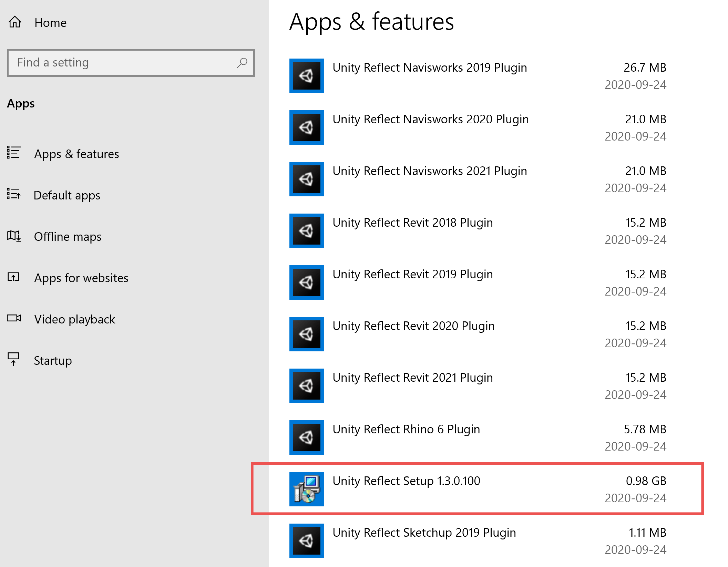
Task: Click the Unity Reflect Rhino 6 Plugin icon
Action: pyautogui.click(x=307, y=437)
